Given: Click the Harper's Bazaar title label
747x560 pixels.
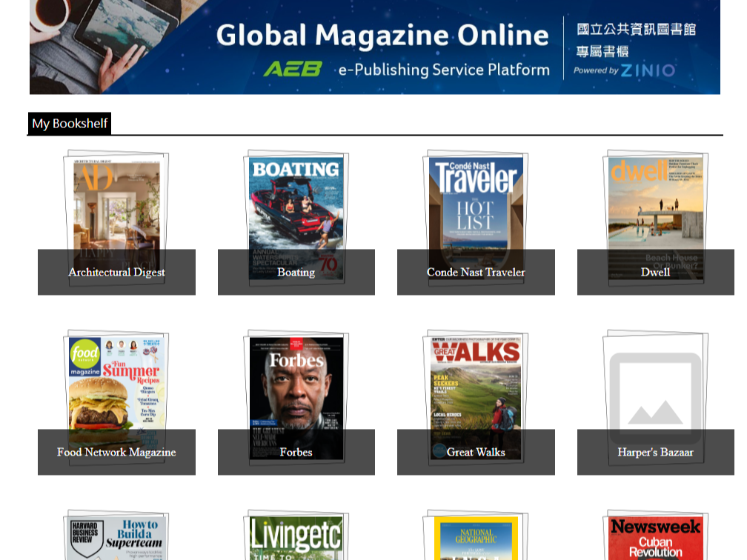Looking at the screenshot, I should tap(656, 452).
